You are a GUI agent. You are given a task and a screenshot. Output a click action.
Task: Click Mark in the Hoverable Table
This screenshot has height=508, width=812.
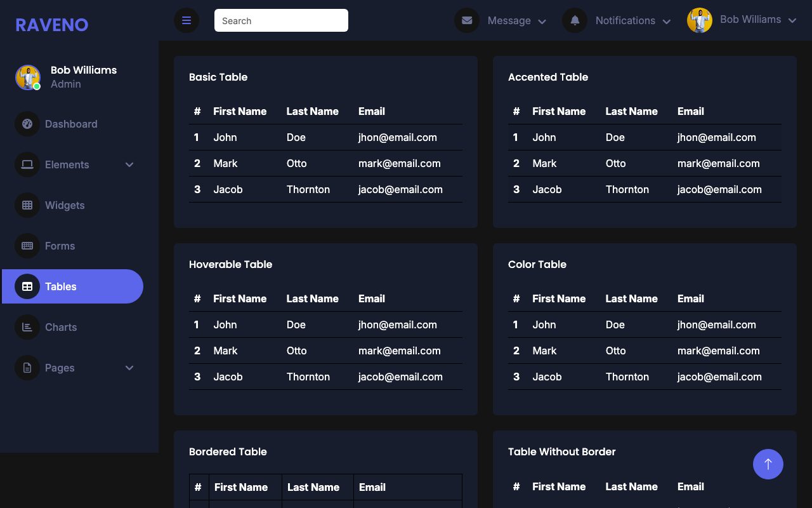click(225, 351)
